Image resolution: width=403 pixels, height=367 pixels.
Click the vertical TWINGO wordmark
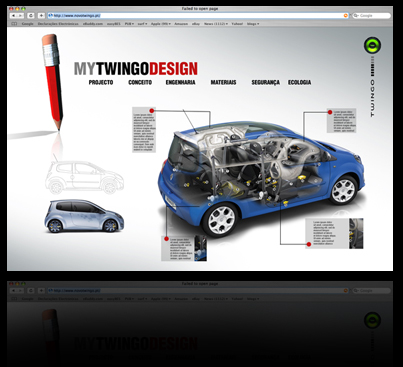(372, 98)
